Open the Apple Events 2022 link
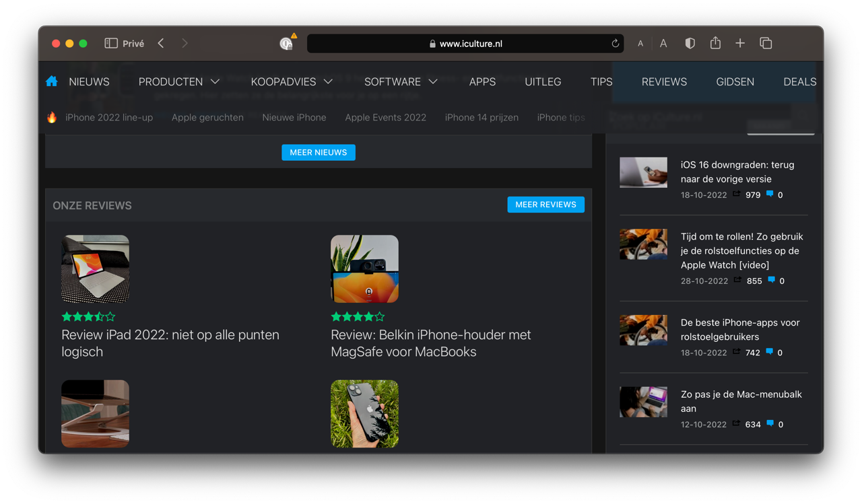Image resolution: width=862 pixels, height=504 pixels. (385, 117)
